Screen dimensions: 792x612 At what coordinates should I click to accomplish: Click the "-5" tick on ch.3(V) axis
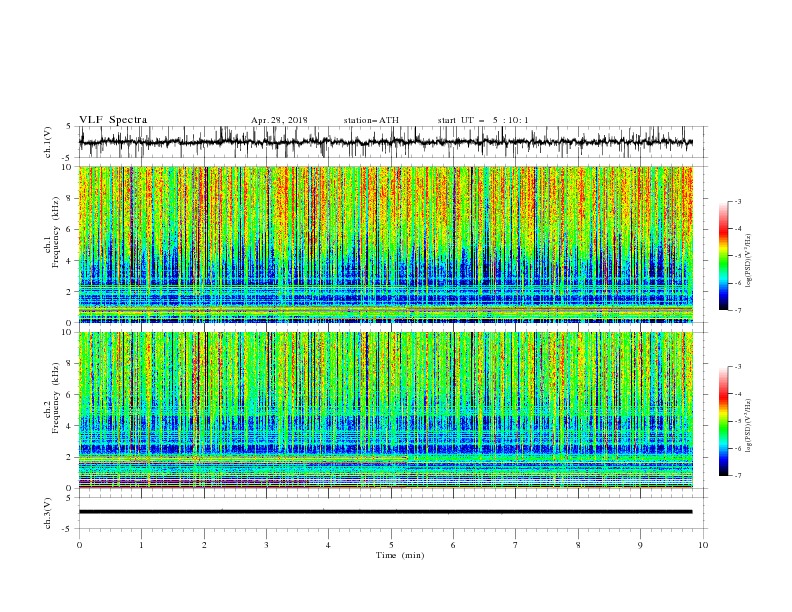[x=68, y=529]
